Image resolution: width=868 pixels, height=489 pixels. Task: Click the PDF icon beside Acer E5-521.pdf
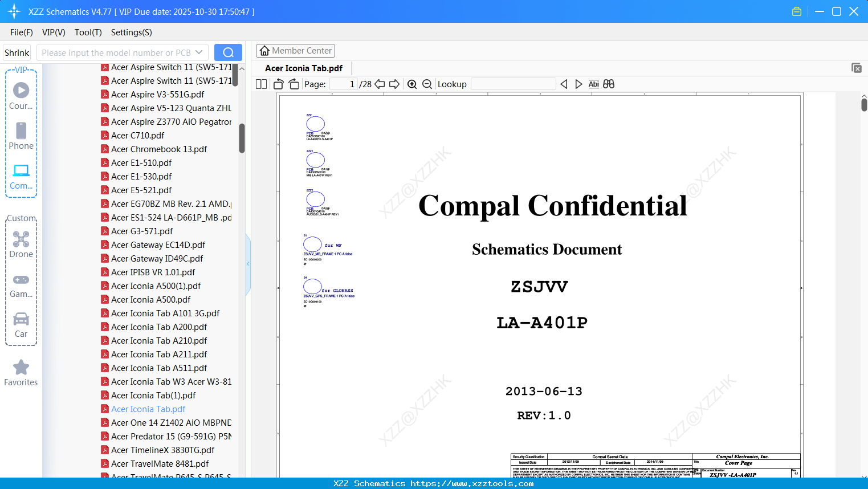[x=105, y=190]
